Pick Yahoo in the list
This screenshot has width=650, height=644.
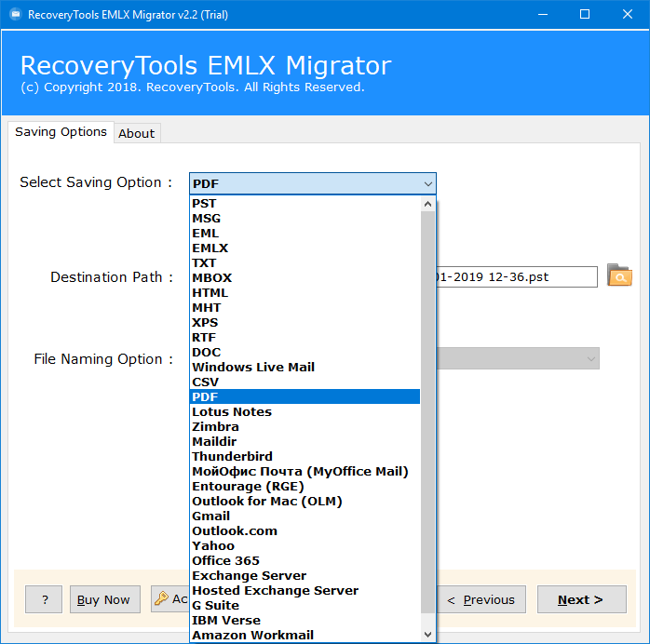point(305,546)
